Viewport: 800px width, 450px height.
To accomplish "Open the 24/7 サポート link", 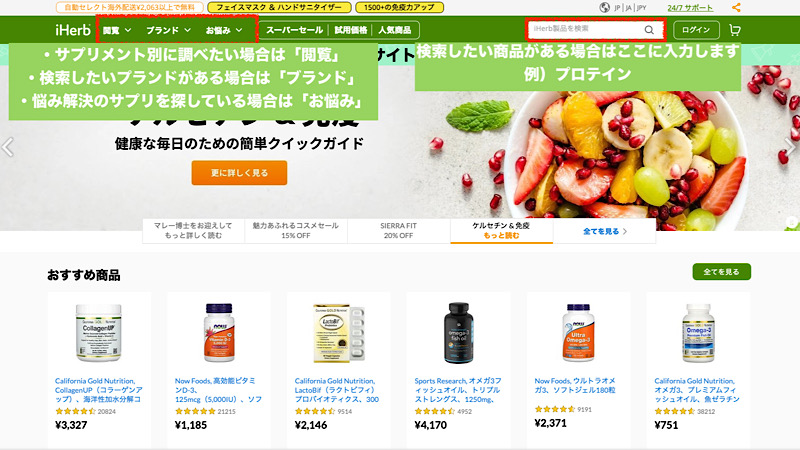I will tap(690, 8).
